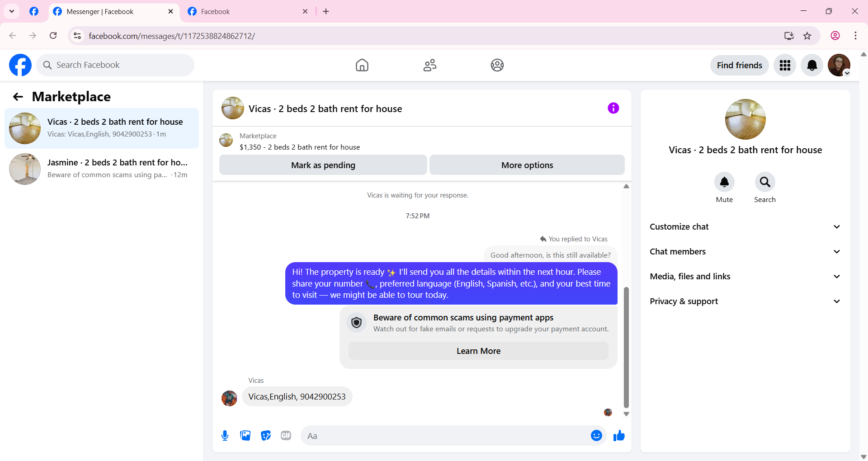The image size is (868, 461).
Task: Reload the page in the browser
Action: (x=53, y=36)
